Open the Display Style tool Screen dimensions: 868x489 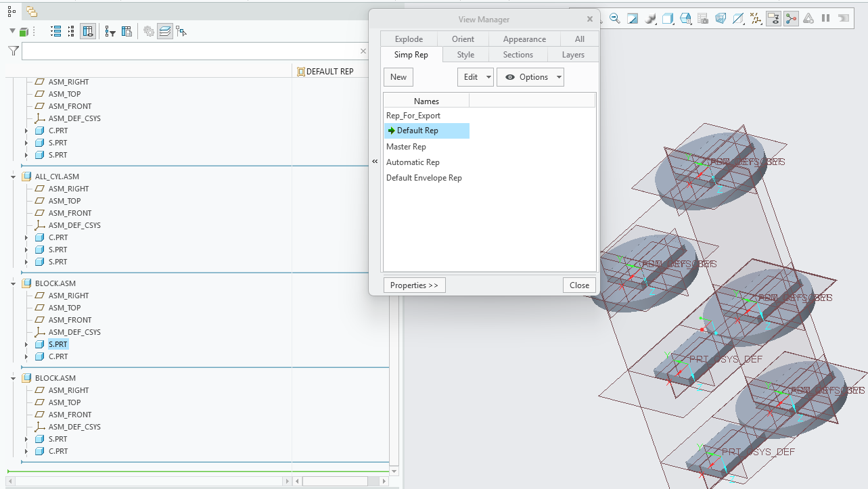coord(666,18)
